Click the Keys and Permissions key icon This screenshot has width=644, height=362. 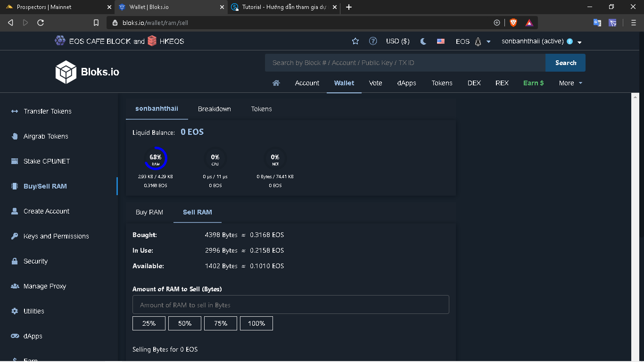(x=15, y=236)
